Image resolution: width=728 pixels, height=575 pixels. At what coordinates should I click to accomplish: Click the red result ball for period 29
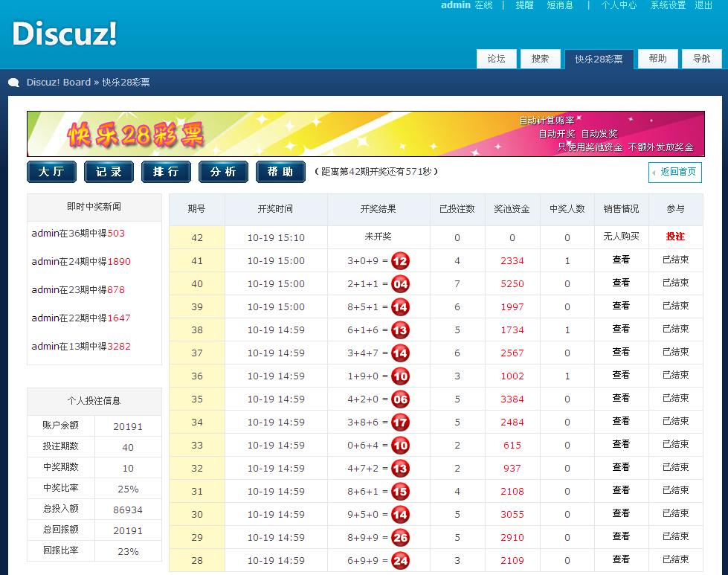pyautogui.click(x=400, y=538)
